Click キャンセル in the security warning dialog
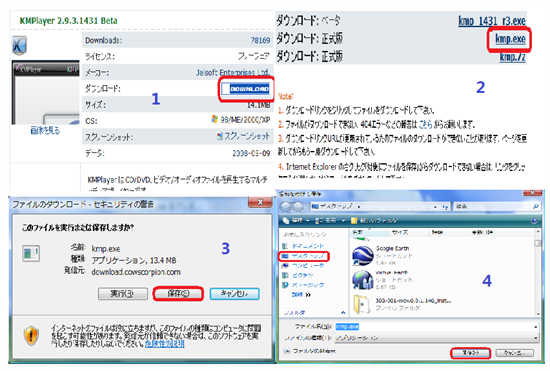 234,294
